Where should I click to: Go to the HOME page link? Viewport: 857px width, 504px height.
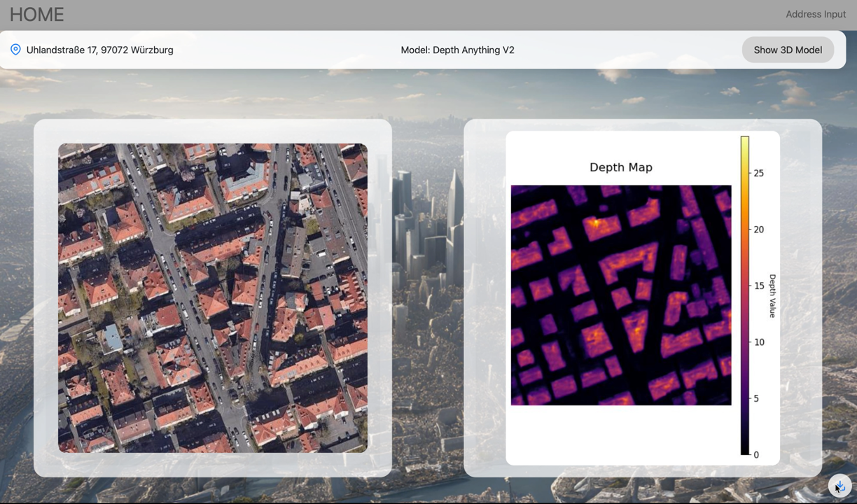point(36,14)
